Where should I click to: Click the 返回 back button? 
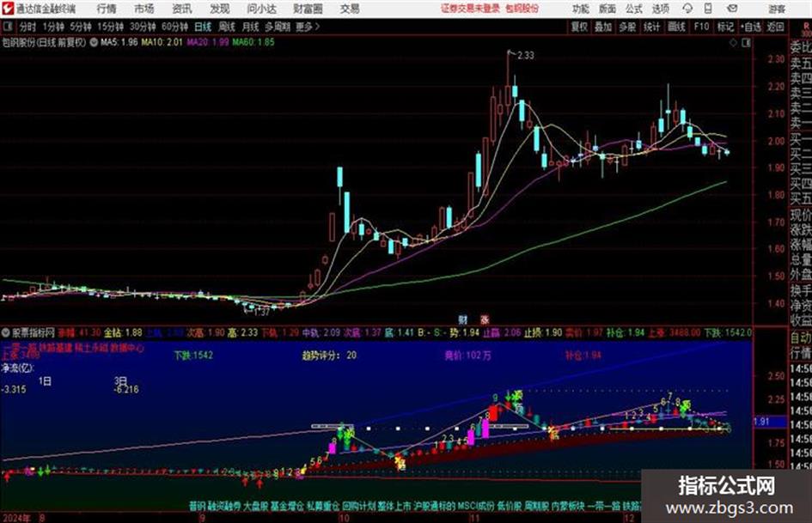[x=775, y=27]
